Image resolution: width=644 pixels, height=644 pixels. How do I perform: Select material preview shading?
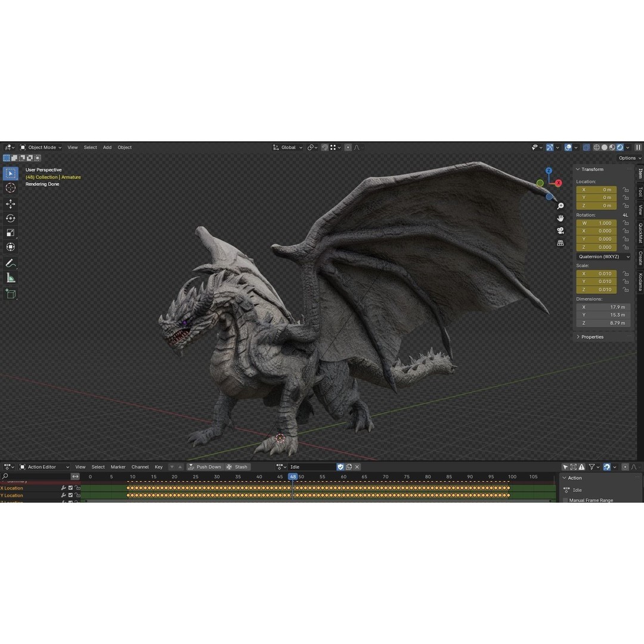(x=612, y=147)
